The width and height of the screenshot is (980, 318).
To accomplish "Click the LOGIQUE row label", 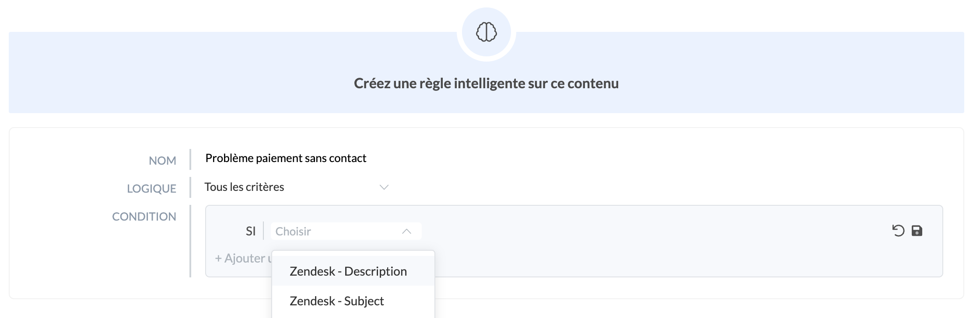I will pos(151,188).
